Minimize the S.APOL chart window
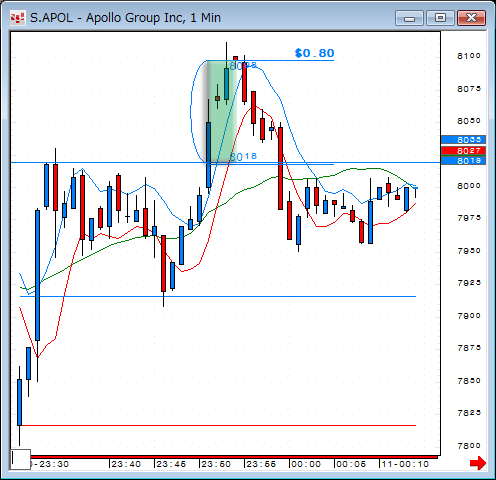 [x=409, y=18]
